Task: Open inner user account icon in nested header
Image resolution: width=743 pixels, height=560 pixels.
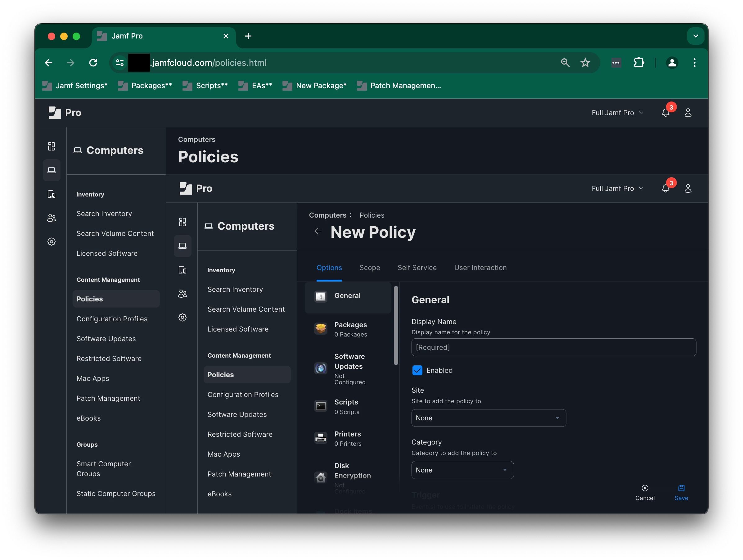Action: click(687, 188)
